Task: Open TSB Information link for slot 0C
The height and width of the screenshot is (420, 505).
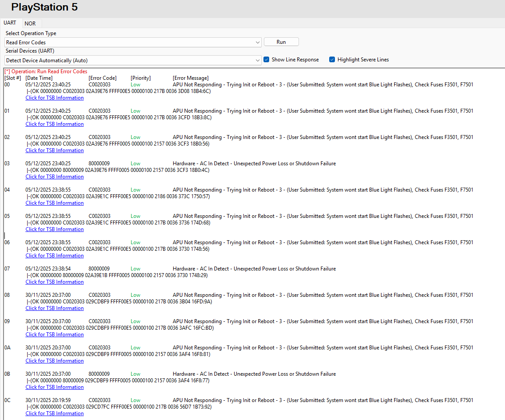Action: click(x=54, y=413)
